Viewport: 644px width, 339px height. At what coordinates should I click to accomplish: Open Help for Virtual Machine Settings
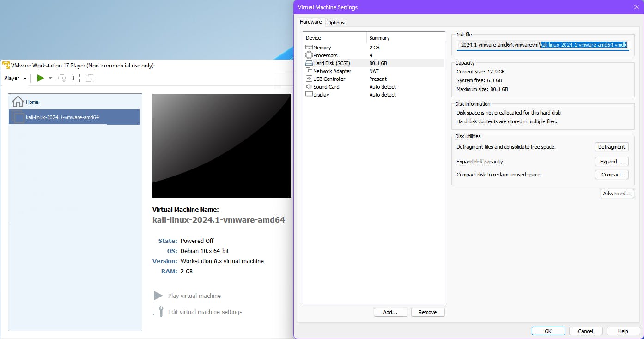(x=623, y=331)
